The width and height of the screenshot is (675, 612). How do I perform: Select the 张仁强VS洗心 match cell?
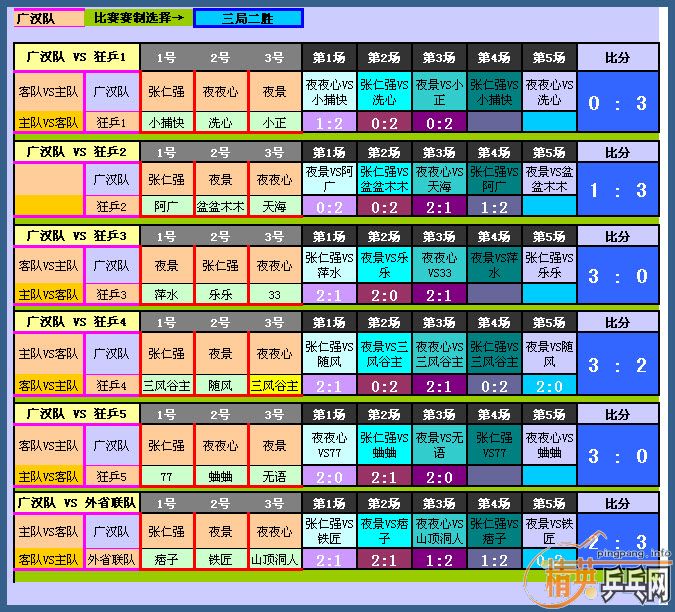point(384,92)
